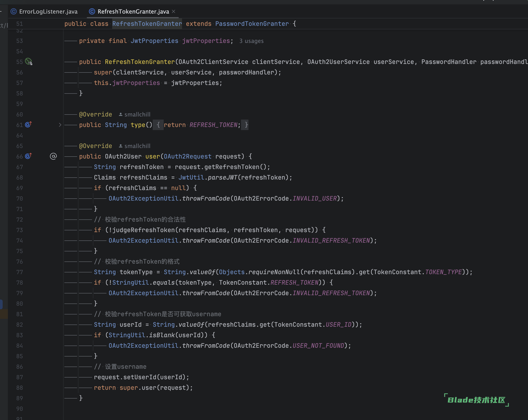Click line number 88 in the gutter

pyautogui.click(x=19, y=388)
